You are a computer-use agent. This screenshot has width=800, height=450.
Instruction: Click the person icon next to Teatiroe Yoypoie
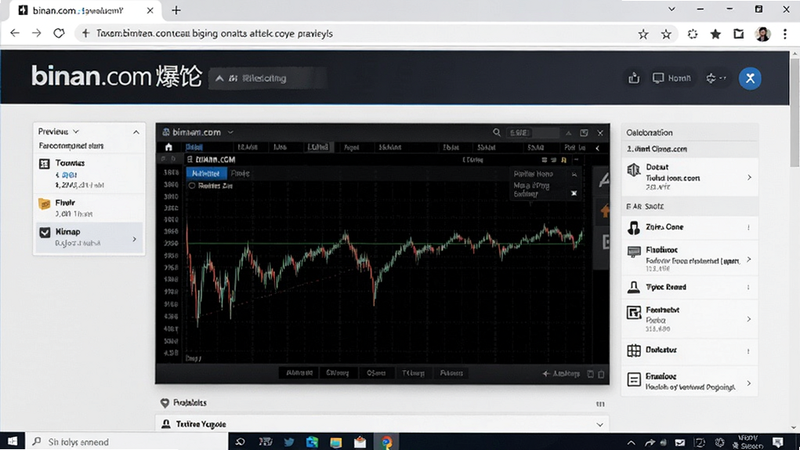[166, 424]
